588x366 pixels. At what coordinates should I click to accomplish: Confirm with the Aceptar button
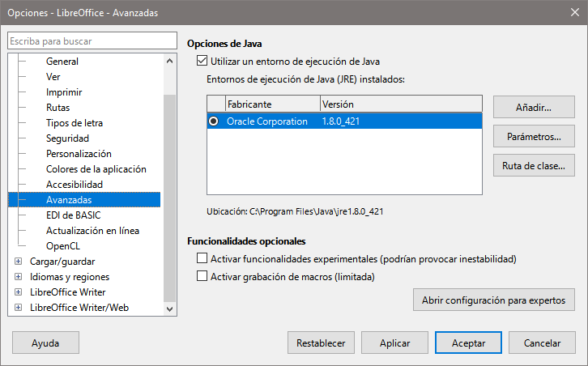[x=468, y=343]
